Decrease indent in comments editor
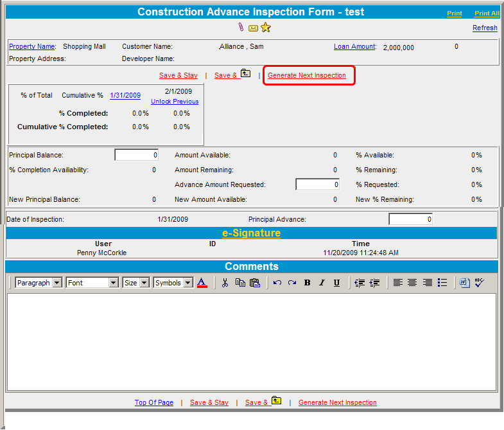Image resolution: width=504 pixels, height=430 pixels. [x=360, y=283]
